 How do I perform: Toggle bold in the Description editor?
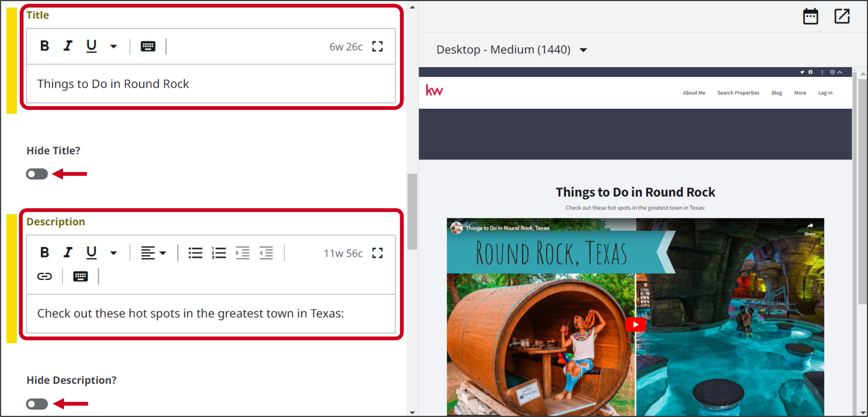coord(45,252)
